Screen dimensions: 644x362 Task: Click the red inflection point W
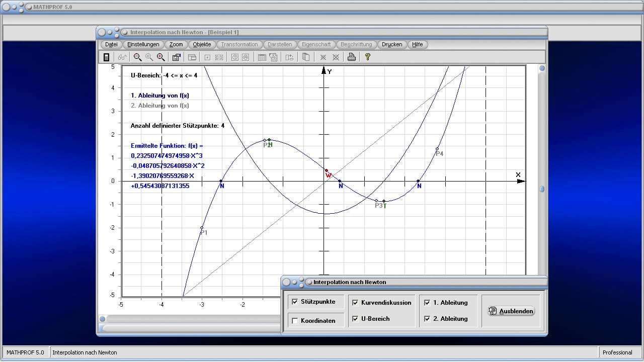point(327,170)
